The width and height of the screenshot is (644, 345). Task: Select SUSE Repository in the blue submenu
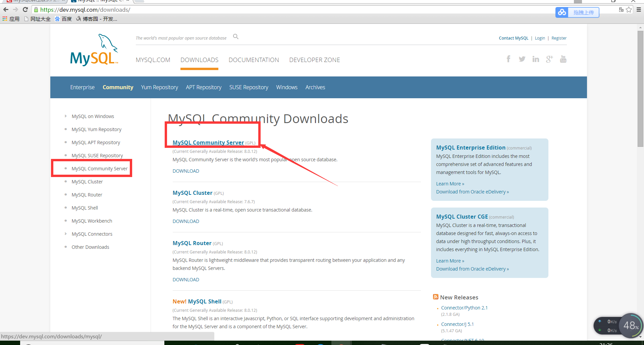249,87
